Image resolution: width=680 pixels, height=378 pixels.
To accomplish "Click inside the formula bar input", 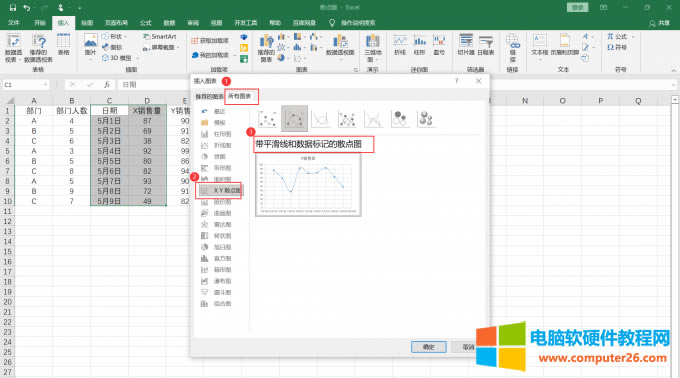I will 156,85.
